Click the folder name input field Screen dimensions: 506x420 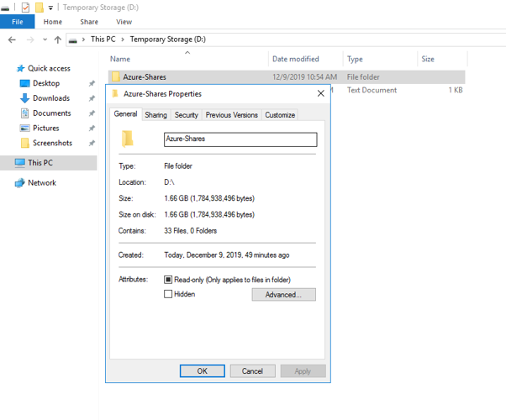[240, 139]
